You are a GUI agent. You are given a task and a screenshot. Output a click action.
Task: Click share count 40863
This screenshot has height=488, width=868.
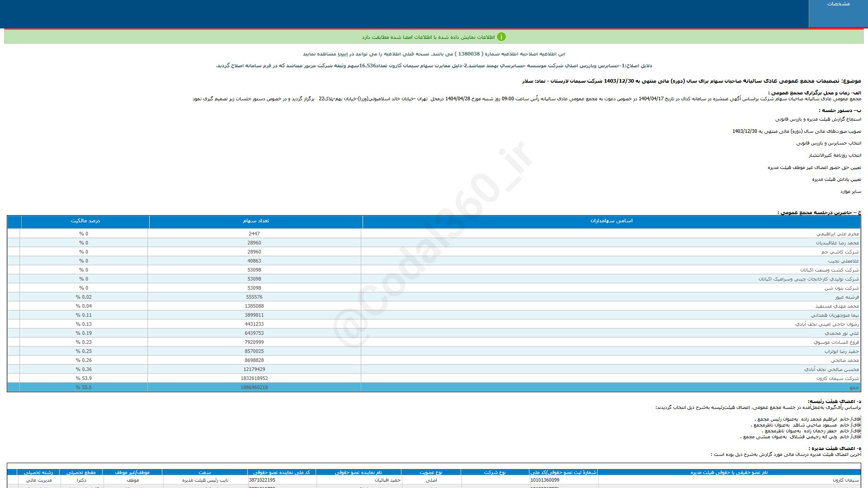(x=254, y=261)
